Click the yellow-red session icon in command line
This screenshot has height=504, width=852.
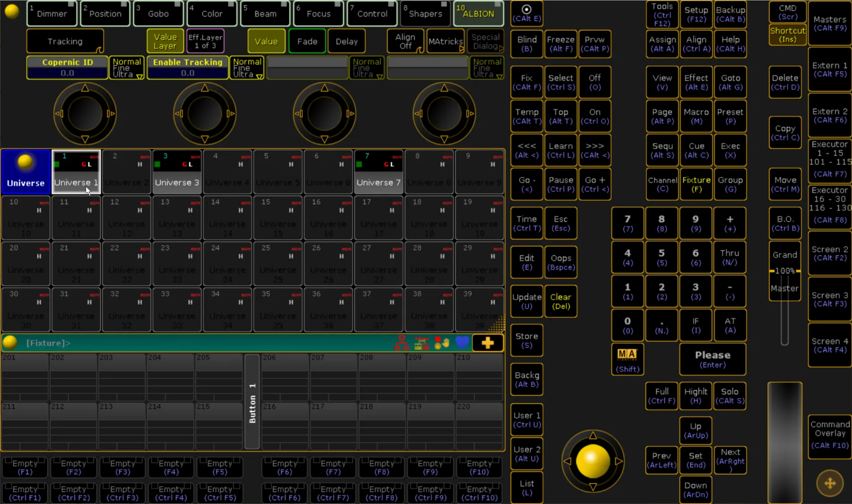click(x=422, y=343)
